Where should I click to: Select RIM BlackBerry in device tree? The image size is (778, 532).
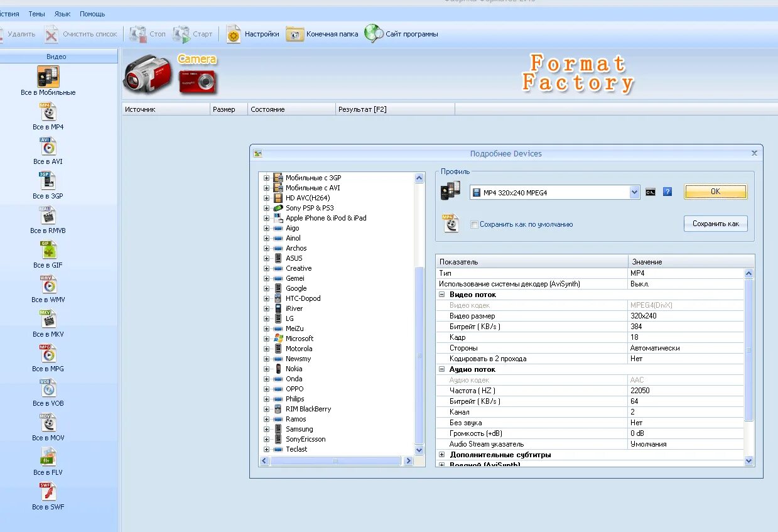click(308, 409)
